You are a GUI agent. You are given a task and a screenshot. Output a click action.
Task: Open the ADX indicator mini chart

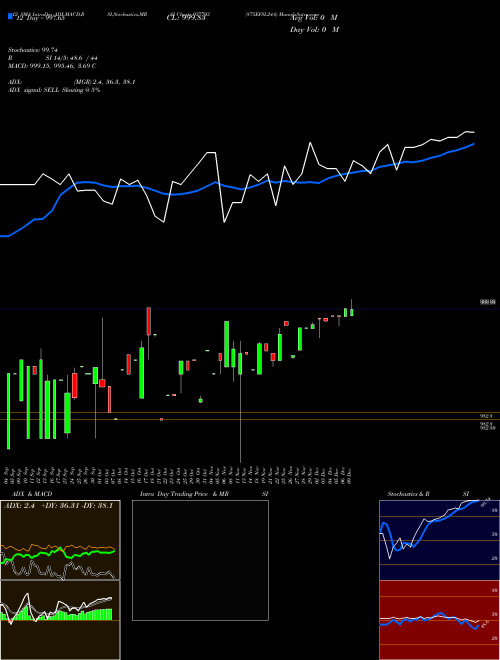(x=60, y=540)
